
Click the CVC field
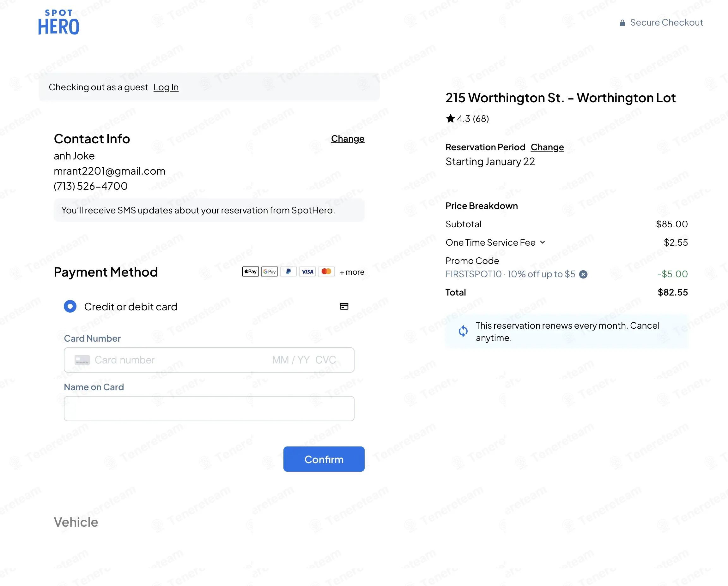(x=326, y=360)
